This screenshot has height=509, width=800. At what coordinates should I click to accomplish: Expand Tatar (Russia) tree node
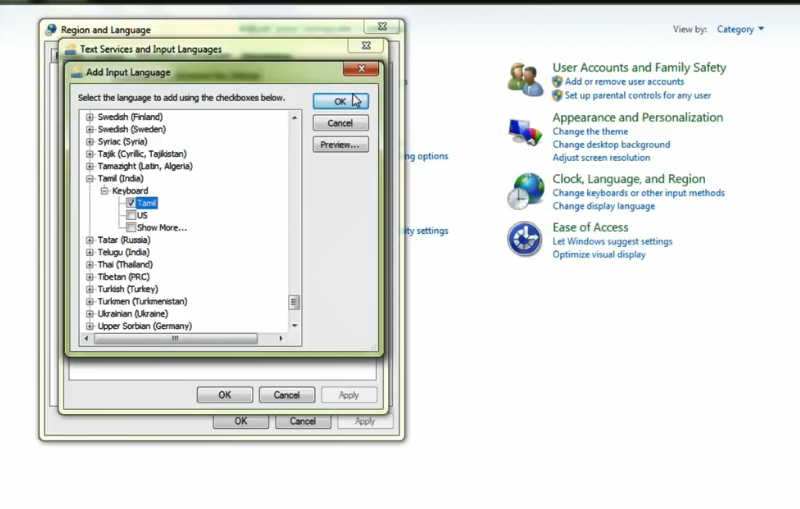pyautogui.click(x=90, y=240)
